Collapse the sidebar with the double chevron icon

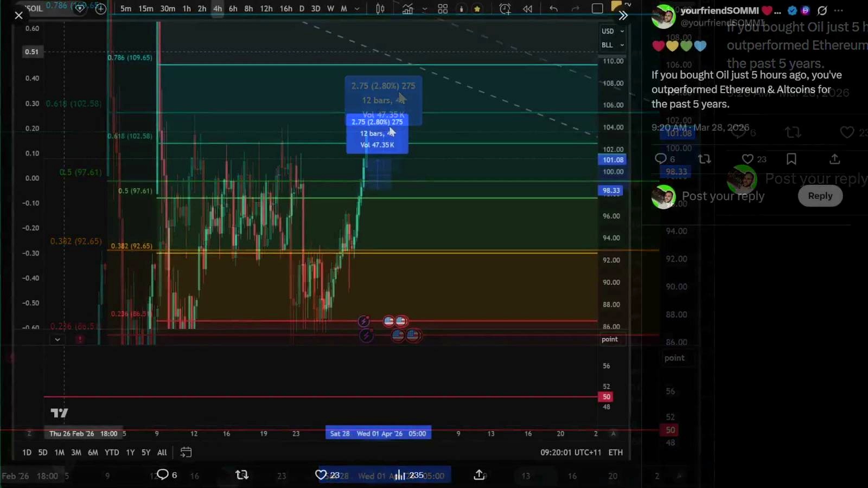623,15
